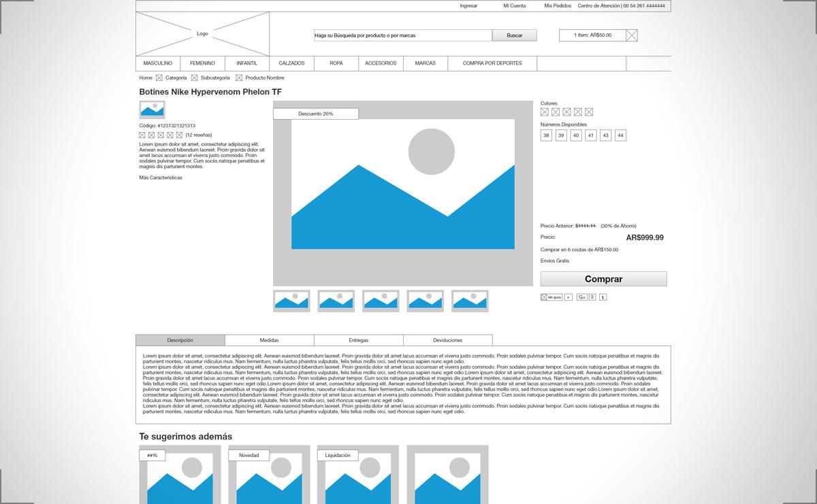Open suggested product tagged Liquidación
This screenshot has height=504, width=817.
(358, 475)
